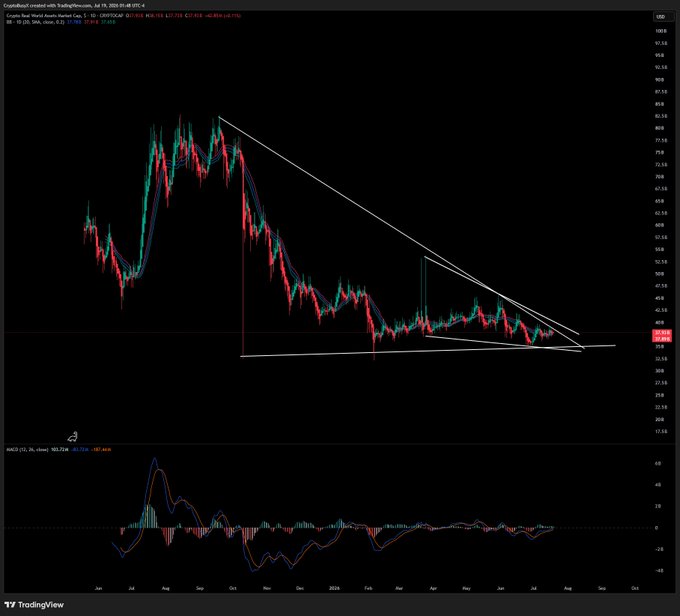This screenshot has width=680, height=616.
Task: Click the 80B price axis label
Action: [x=660, y=128]
